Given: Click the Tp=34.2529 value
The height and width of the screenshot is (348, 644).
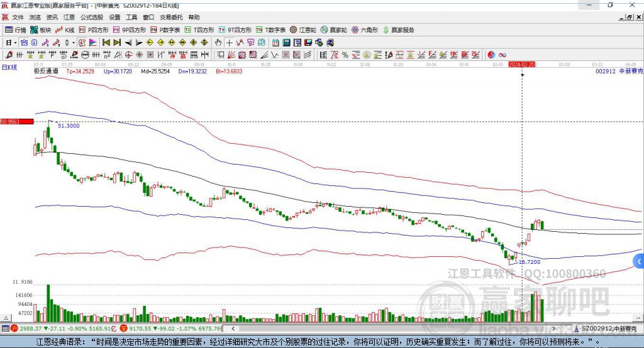Looking at the screenshot, I should (80, 72).
